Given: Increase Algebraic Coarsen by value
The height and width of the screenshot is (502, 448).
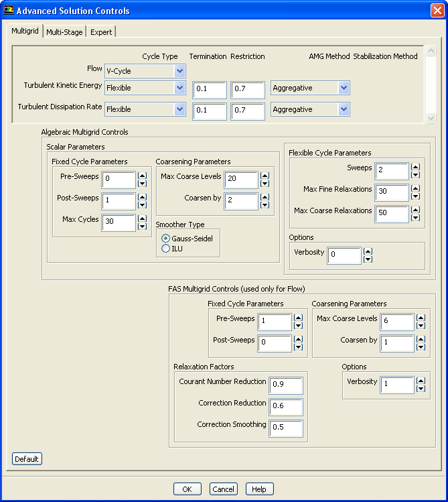Looking at the screenshot, I should tap(265, 197).
